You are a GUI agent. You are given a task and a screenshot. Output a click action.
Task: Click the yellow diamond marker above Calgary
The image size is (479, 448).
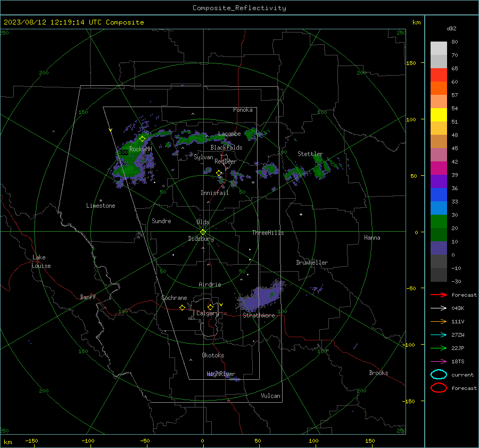tap(210, 307)
